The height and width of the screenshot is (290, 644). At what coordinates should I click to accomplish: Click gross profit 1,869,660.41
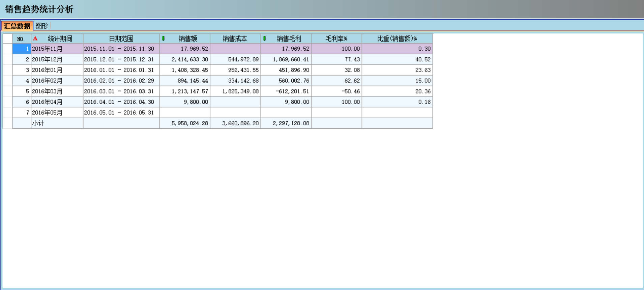(x=286, y=59)
